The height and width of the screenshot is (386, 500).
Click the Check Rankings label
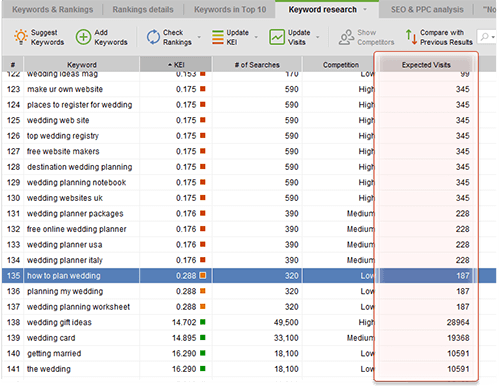pyautogui.click(x=177, y=37)
